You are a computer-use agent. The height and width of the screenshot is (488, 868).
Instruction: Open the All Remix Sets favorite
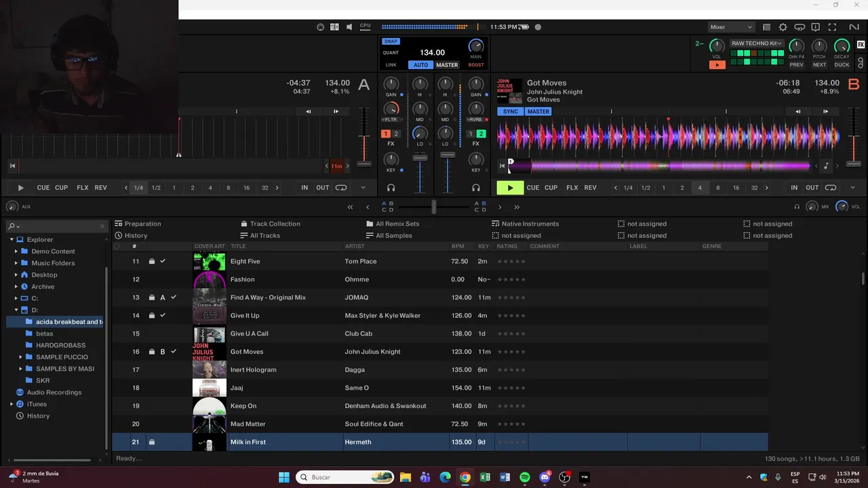tap(392, 224)
